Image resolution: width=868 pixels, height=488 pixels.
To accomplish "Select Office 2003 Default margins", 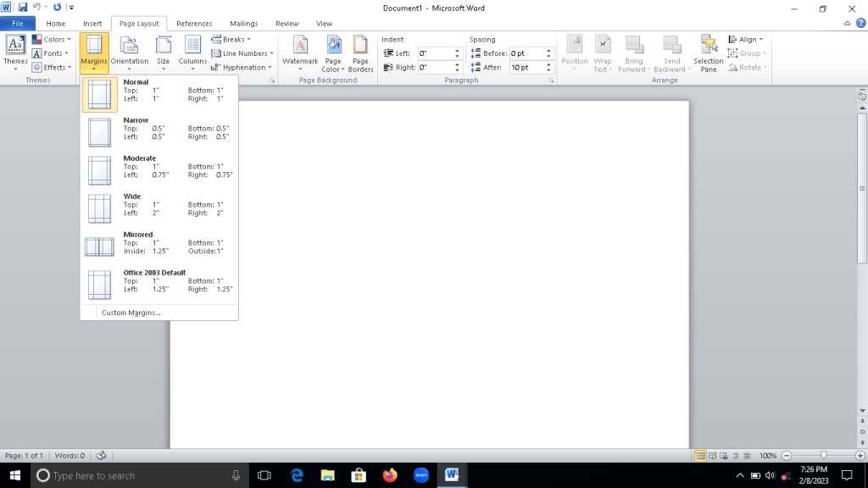I will (159, 285).
